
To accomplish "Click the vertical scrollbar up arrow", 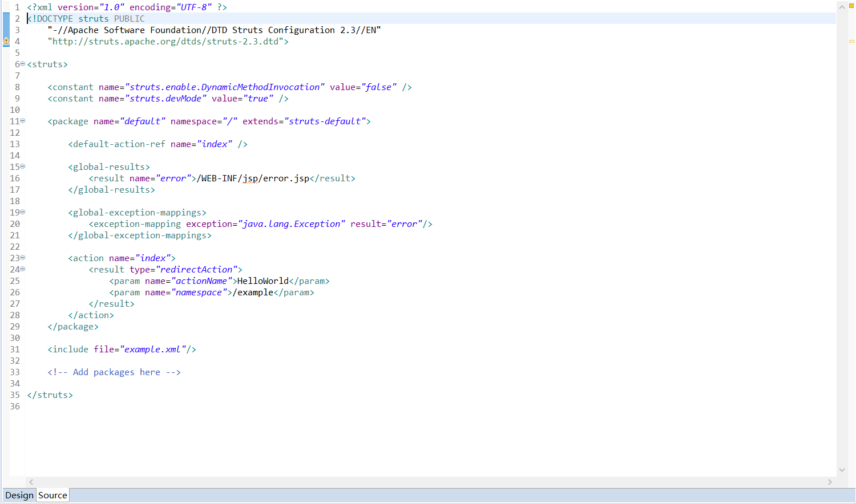I will pos(842,7).
